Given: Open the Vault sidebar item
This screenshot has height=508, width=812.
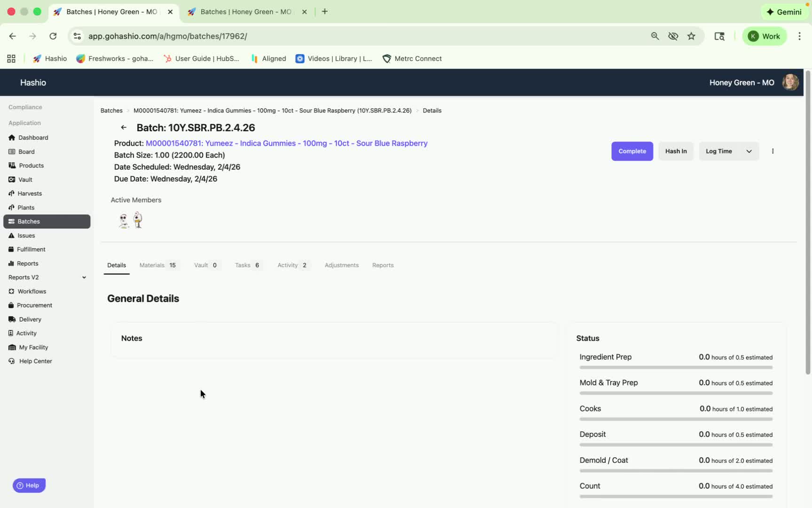Looking at the screenshot, I should (x=20, y=180).
